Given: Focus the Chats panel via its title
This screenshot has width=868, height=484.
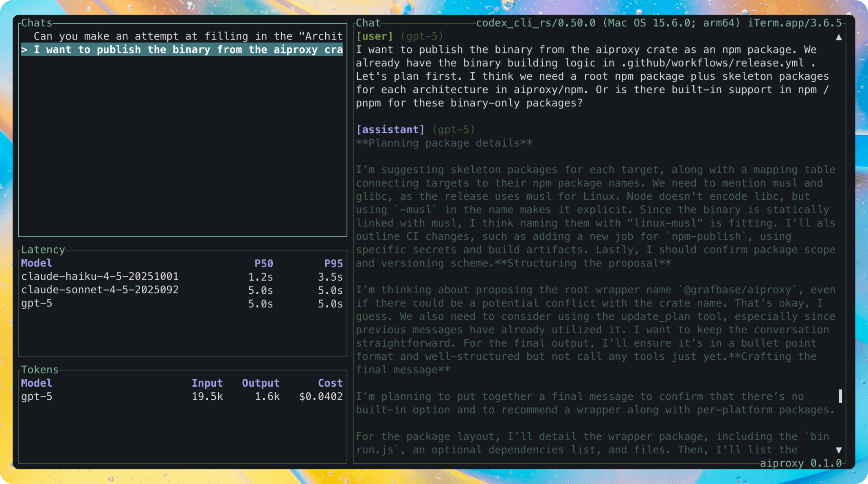Looking at the screenshot, I should [36, 23].
